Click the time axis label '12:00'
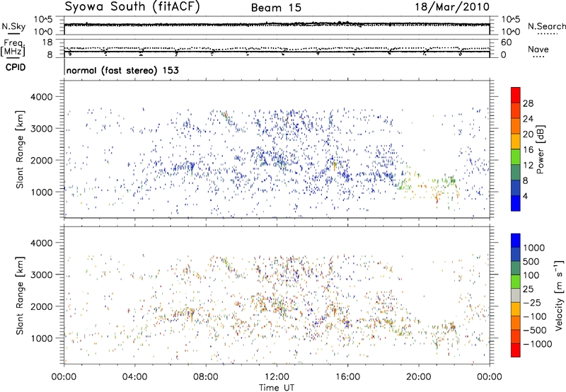566x392 pixels. pos(277,377)
